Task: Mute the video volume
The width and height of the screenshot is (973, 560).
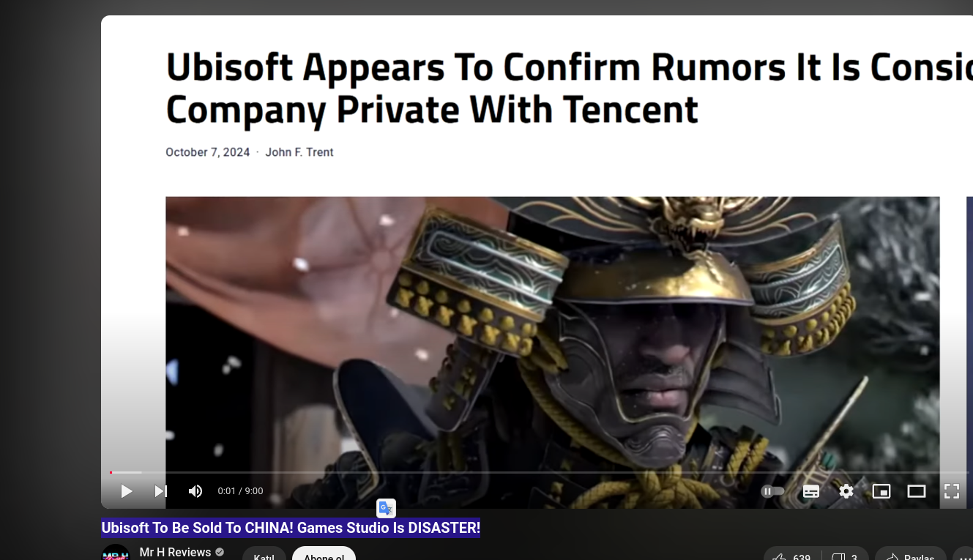Action: tap(195, 491)
